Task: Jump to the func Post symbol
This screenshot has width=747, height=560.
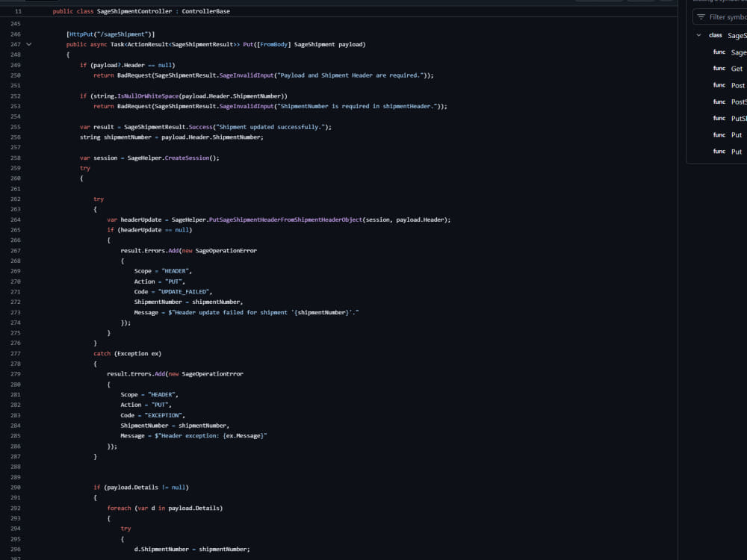Action: pyautogui.click(x=728, y=85)
